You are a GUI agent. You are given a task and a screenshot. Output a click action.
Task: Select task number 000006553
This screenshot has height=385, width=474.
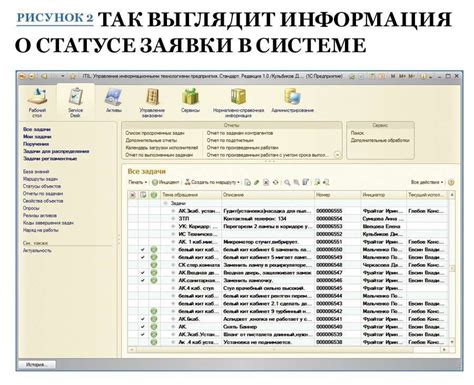(329, 226)
